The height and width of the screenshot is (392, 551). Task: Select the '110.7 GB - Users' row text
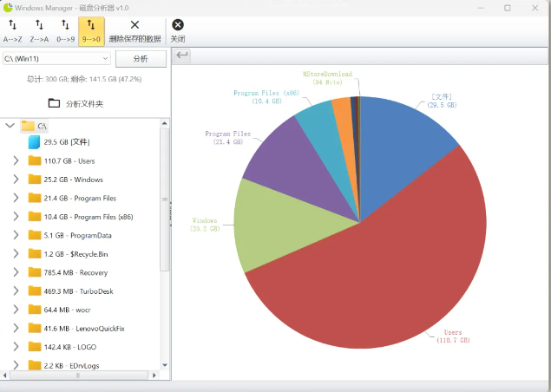(69, 160)
